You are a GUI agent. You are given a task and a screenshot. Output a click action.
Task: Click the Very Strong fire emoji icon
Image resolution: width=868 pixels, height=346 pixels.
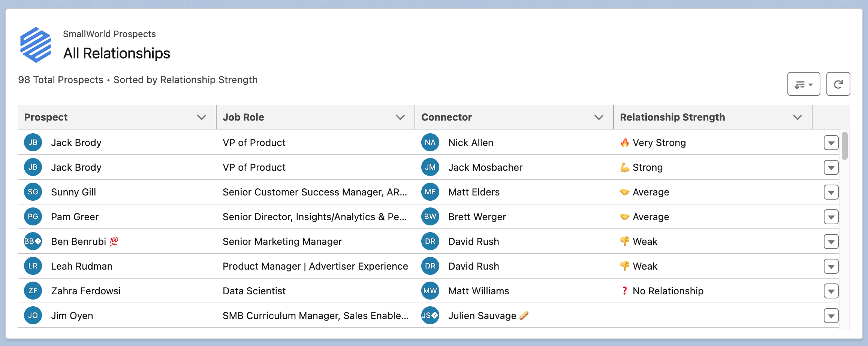[x=624, y=142]
